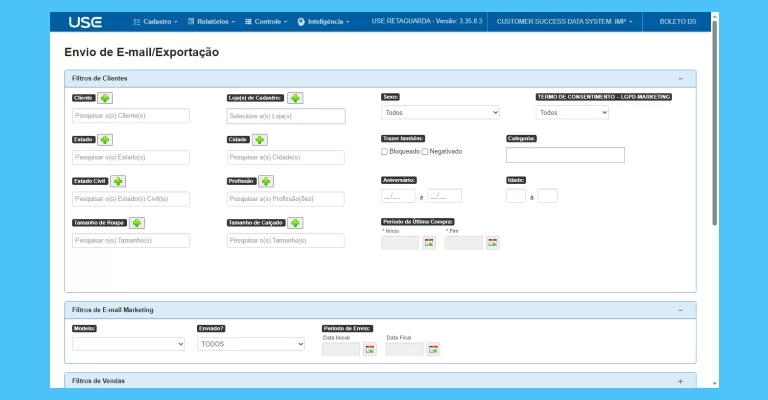This screenshot has width=768, height=400.
Task: Click the BOLETO DS button
Action: pos(677,21)
